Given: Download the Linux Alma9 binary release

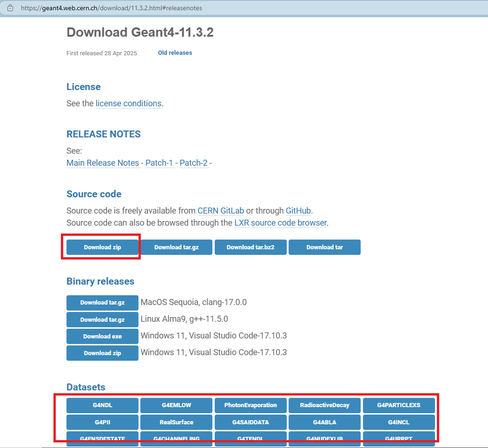Looking at the screenshot, I should point(102,319).
